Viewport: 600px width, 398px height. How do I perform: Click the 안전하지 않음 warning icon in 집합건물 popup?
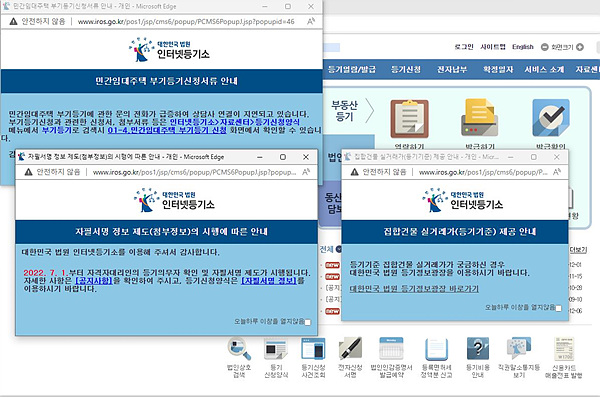click(x=354, y=172)
